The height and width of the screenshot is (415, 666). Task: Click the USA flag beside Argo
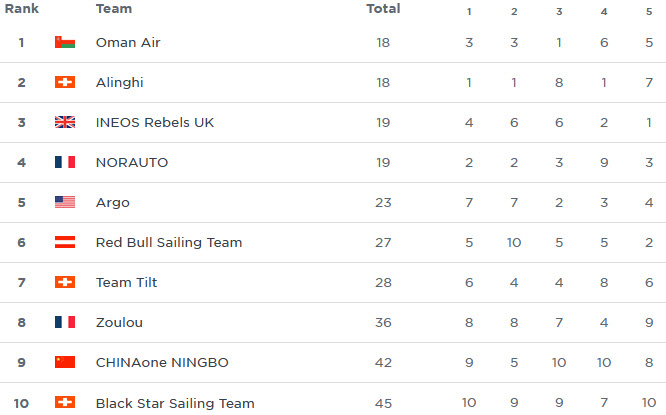click(65, 202)
